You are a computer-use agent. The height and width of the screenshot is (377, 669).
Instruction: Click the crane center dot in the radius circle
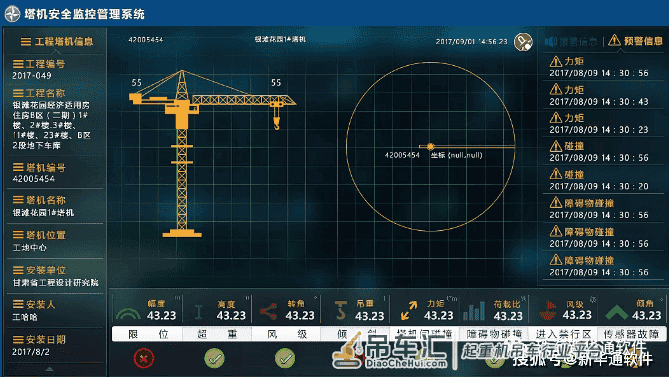pyautogui.click(x=430, y=146)
